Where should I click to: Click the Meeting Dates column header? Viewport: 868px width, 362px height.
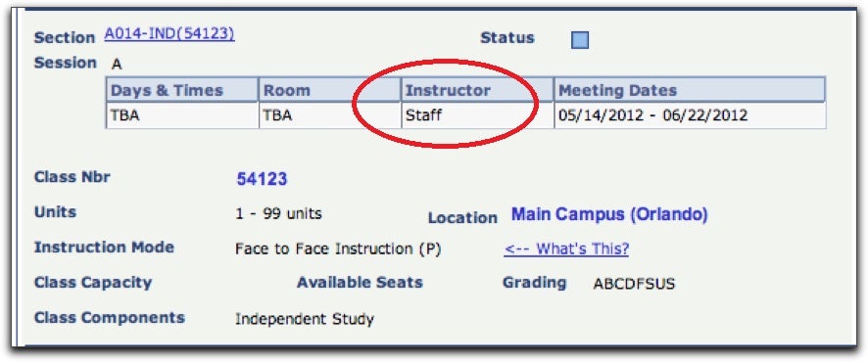(690, 90)
